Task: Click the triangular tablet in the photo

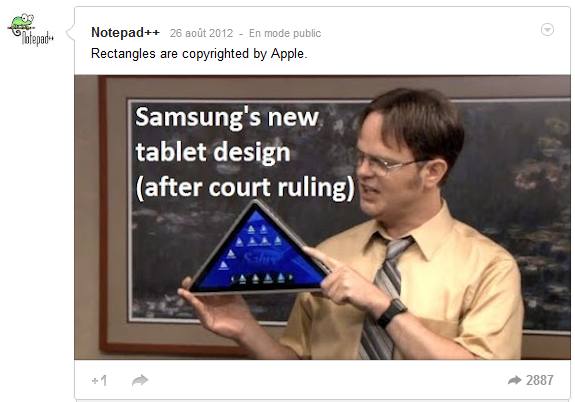Action: click(259, 248)
